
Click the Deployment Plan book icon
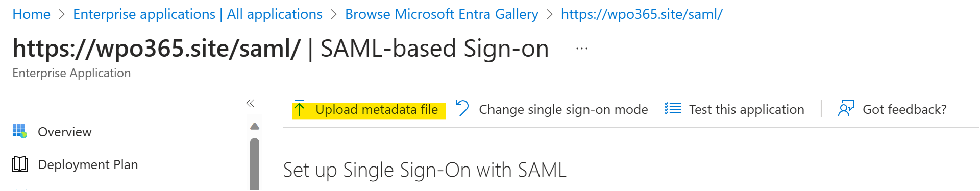tap(20, 164)
